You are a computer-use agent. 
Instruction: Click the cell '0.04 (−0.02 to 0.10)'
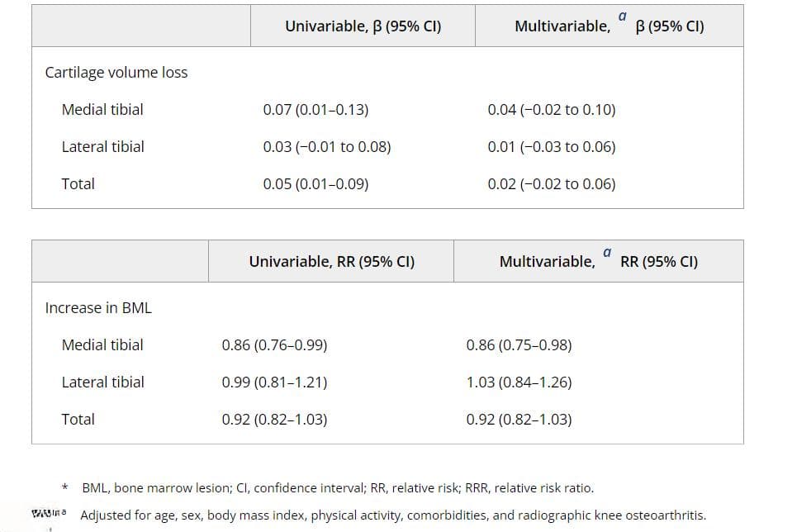tap(552, 110)
